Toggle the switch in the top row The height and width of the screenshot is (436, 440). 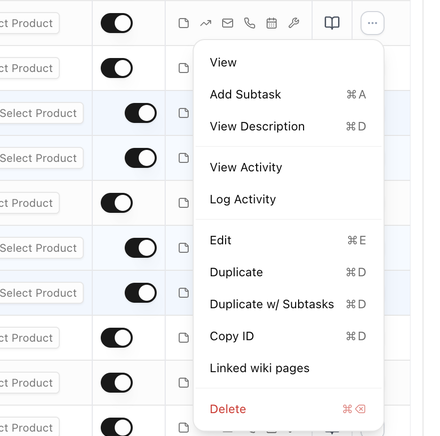[117, 23]
